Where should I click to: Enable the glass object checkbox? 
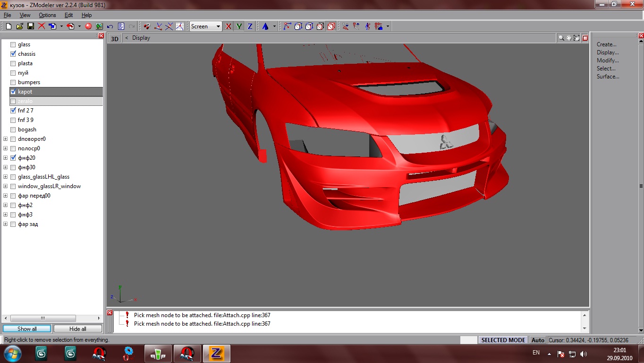tap(13, 44)
